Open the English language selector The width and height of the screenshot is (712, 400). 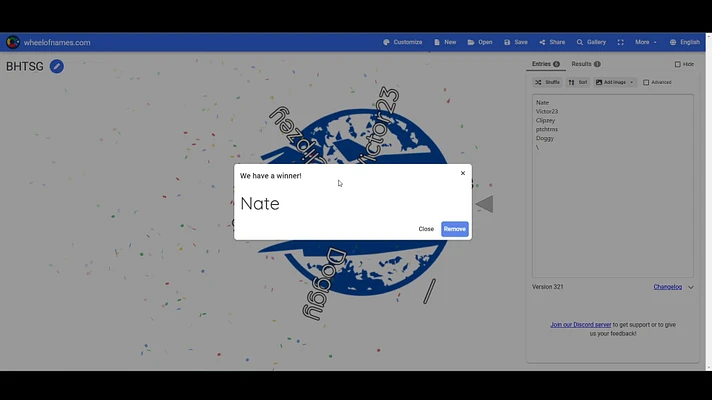(685, 42)
